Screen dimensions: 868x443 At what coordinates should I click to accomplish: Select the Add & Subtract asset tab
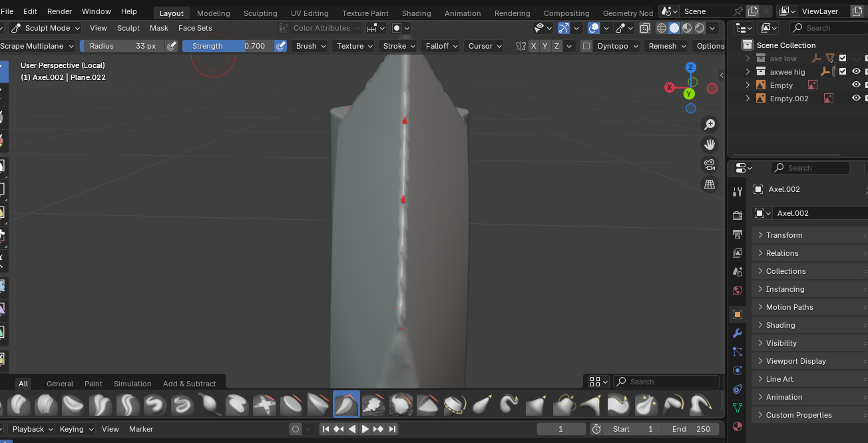pyautogui.click(x=190, y=384)
